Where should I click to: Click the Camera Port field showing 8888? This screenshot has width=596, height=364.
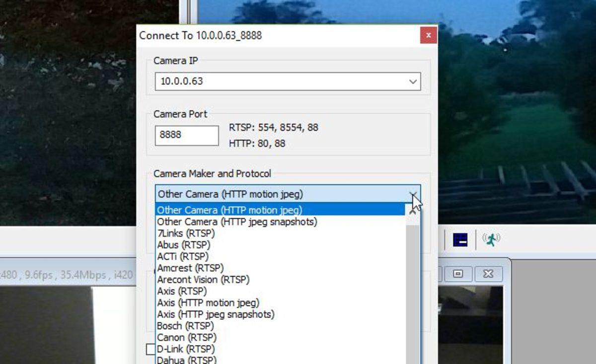point(186,135)
